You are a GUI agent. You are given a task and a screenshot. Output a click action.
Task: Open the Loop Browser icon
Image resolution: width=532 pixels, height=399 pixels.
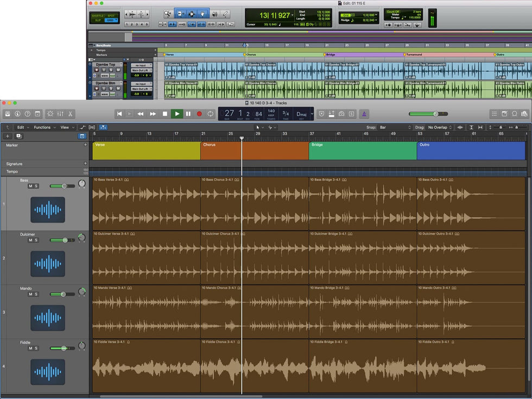[x=514, y=114]
